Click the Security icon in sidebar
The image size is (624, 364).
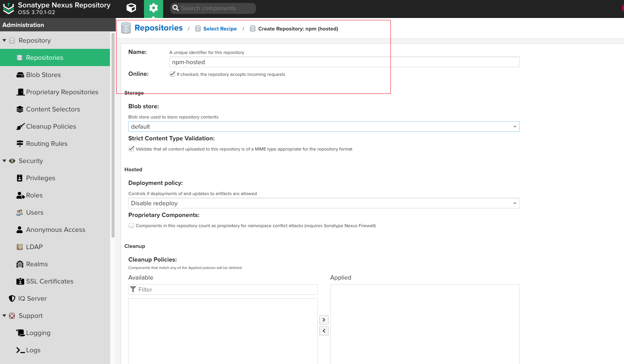[x=12, y=161]
